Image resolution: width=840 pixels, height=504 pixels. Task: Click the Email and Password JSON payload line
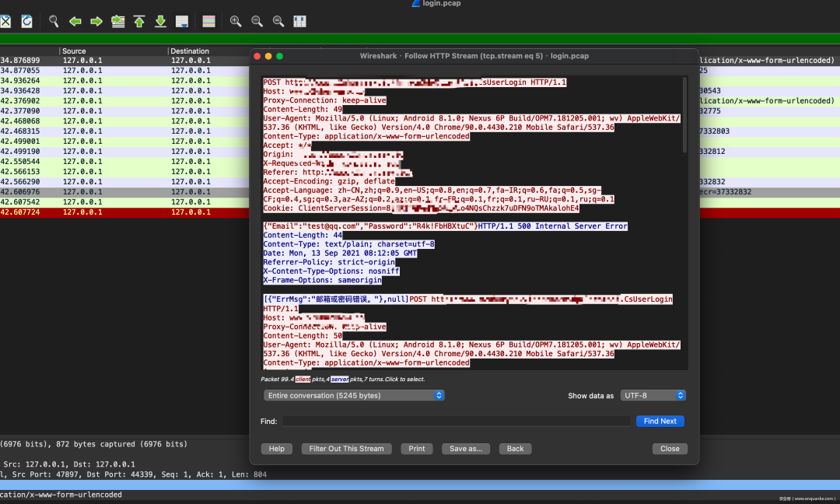(x=370, y=226)
